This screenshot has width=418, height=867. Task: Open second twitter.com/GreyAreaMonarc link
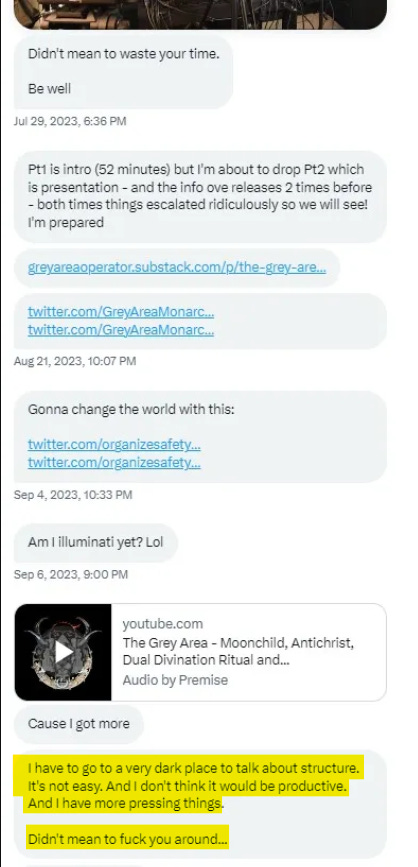pyautogui.click(x=121, y=330)
